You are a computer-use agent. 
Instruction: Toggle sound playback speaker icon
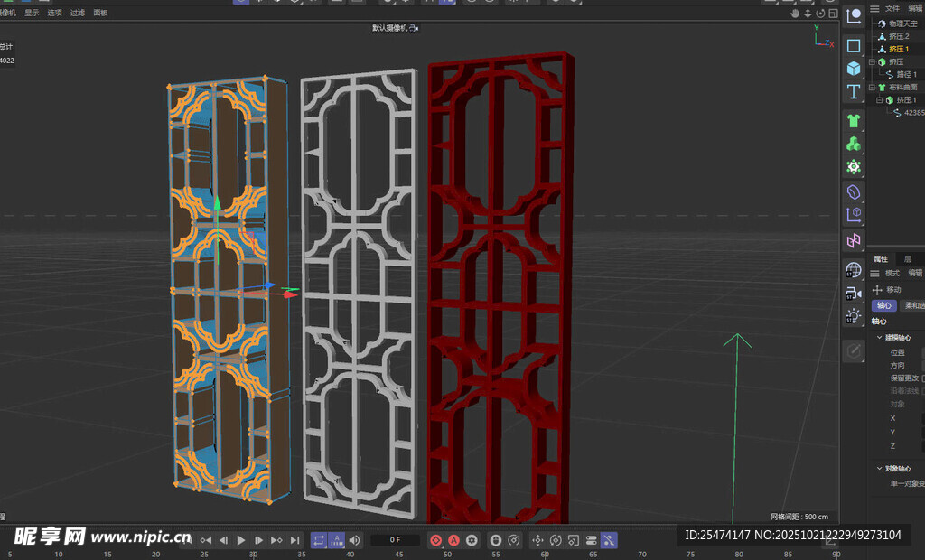tap(354, 540)
